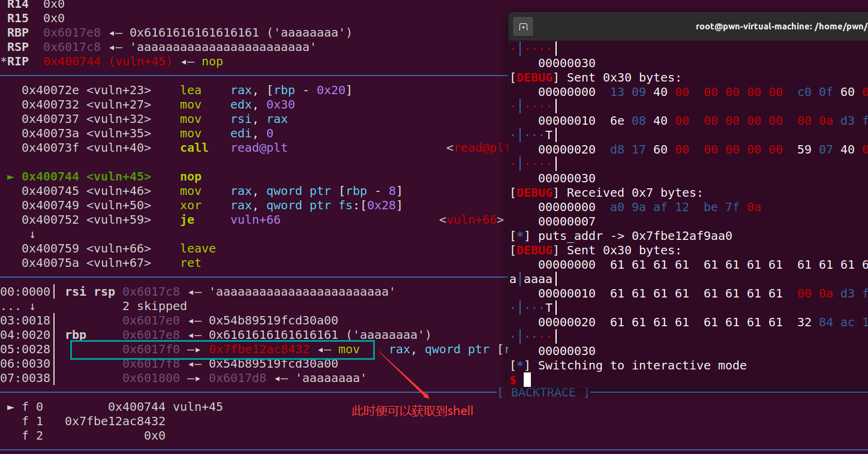Click the BACKTRACE section header
This screenshot has height=454, width=868.
(543, 392)
